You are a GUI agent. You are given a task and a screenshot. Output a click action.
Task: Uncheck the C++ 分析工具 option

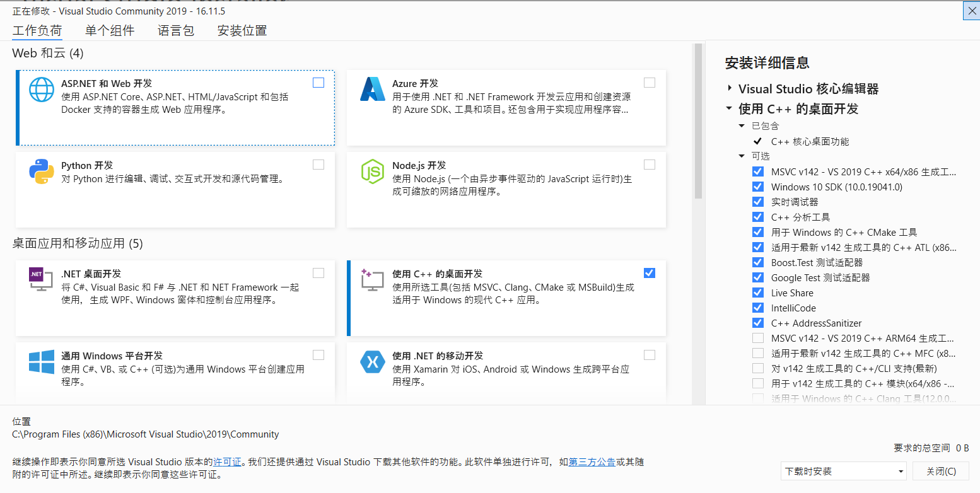pos(758,217)
